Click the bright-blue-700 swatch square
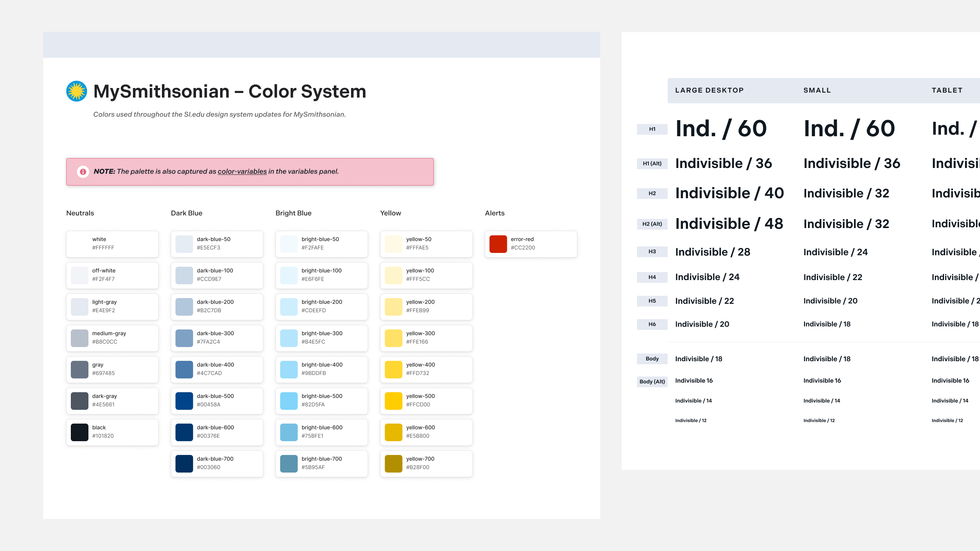This screenshot has height=551, width=980. (x=289, y=463)
